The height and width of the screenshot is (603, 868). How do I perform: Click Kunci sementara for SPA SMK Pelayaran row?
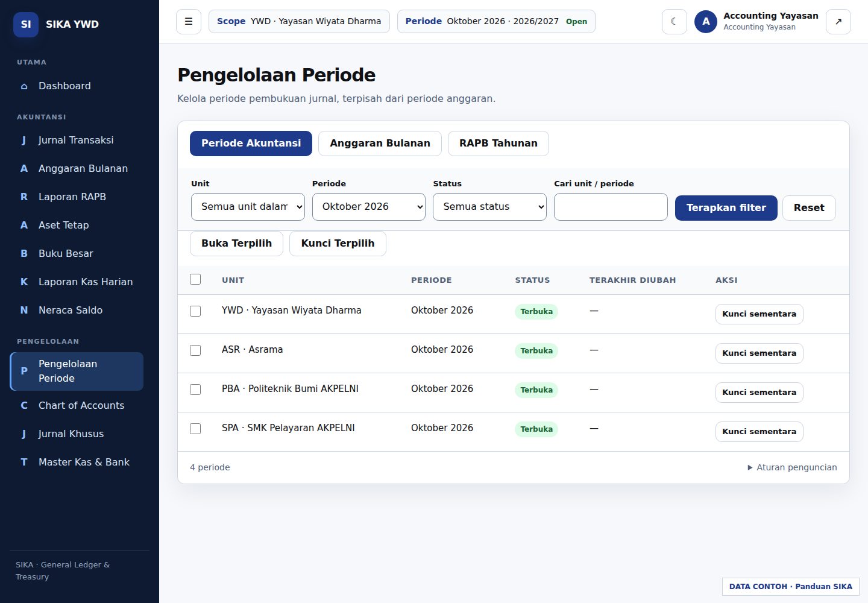coord(759,432)
